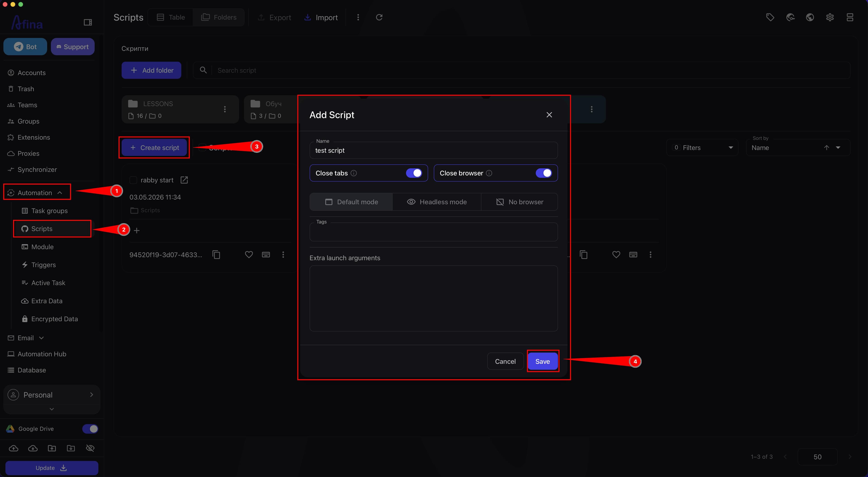Screen dimensions: 868x477
Task: Copy script ID 94520f19-3d07-4633
Action: click(x=216, y=255)
